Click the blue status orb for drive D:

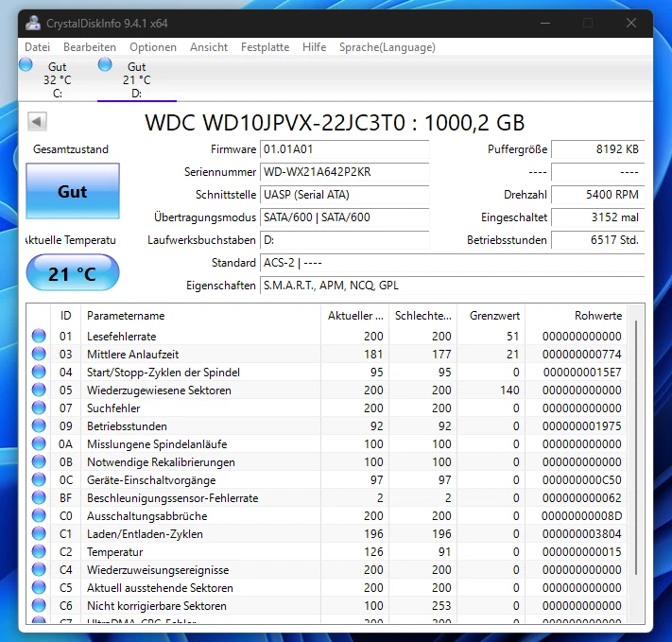pos(105,64)
